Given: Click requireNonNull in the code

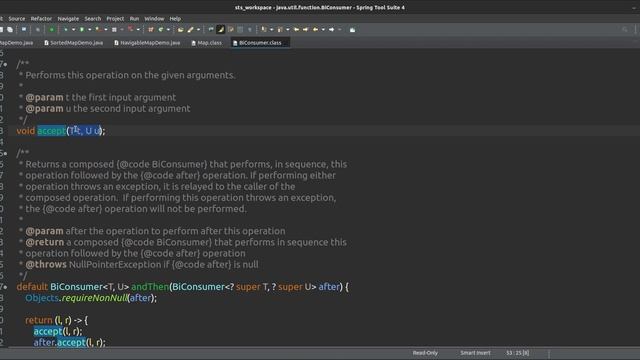Looking at the screenshot, I should [95, 298].
